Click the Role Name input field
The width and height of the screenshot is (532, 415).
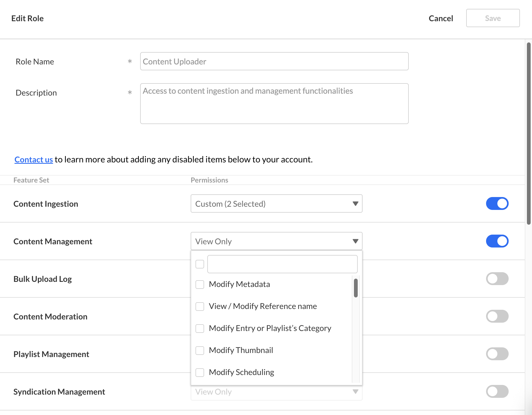click(274, 61)
